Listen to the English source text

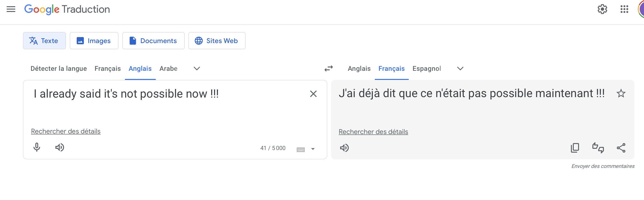tap(59, 147)
